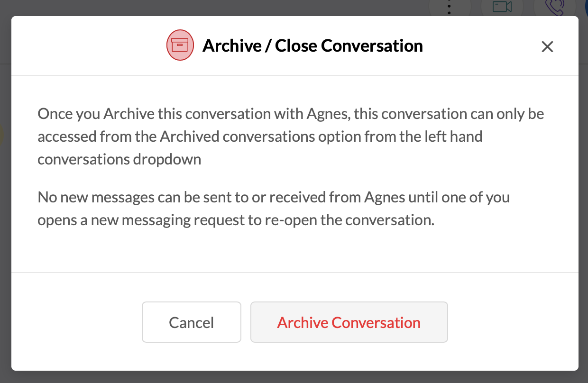The width and height of the screenshot is (588, 383).
Task: Start a video call with the camera icon
Action: (502, 7)
